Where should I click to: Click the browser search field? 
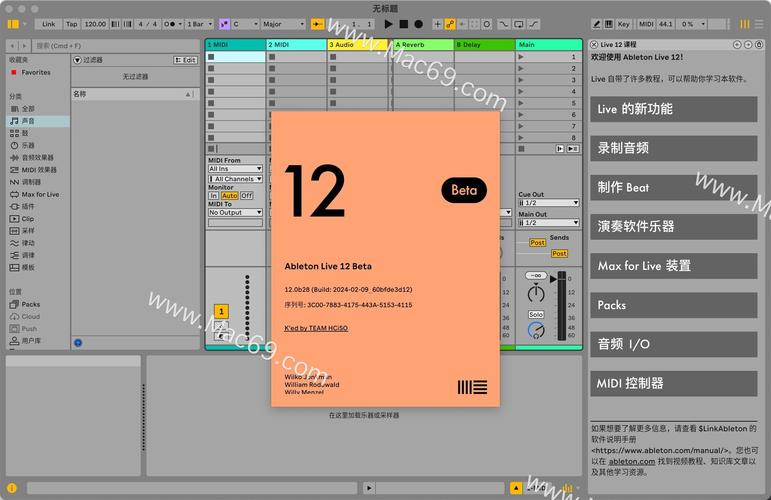tap(116, 46)
